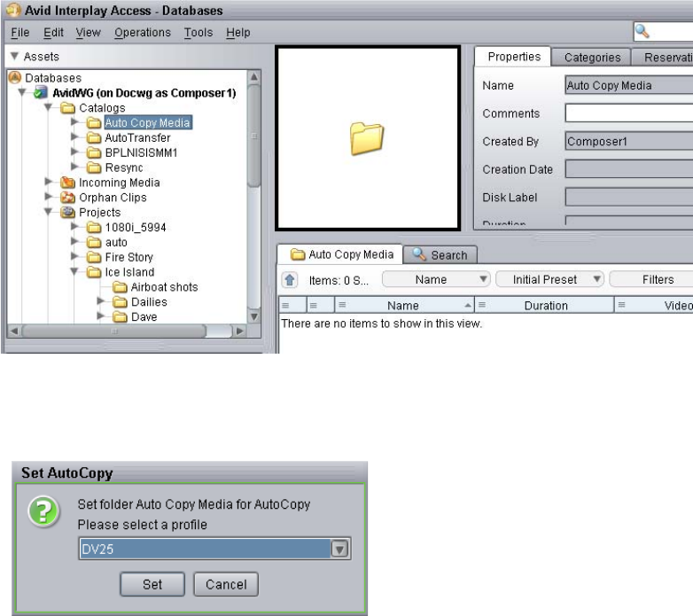Collapse the AvidWG database node
The height and width of the screenshot is (616, 693).
[x=21, y=92]
